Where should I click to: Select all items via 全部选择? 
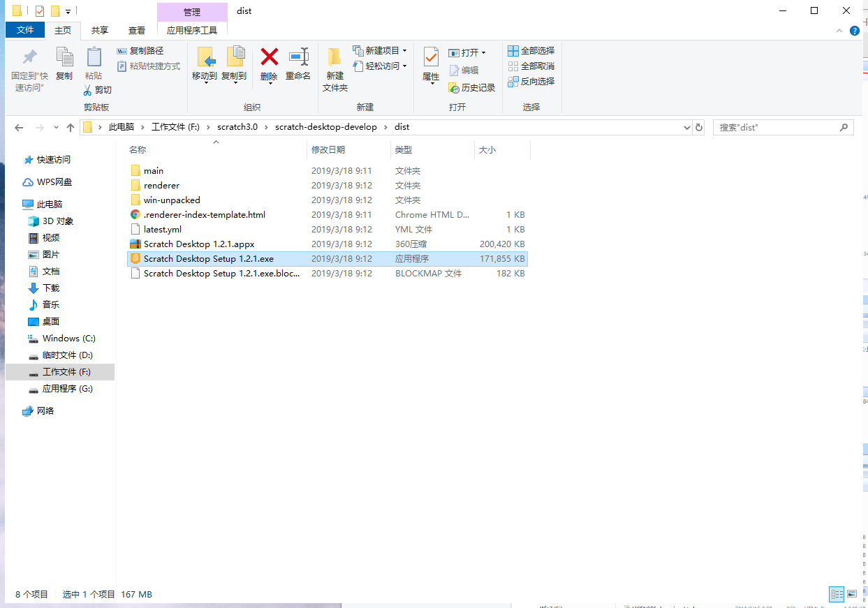pos(533,50)
